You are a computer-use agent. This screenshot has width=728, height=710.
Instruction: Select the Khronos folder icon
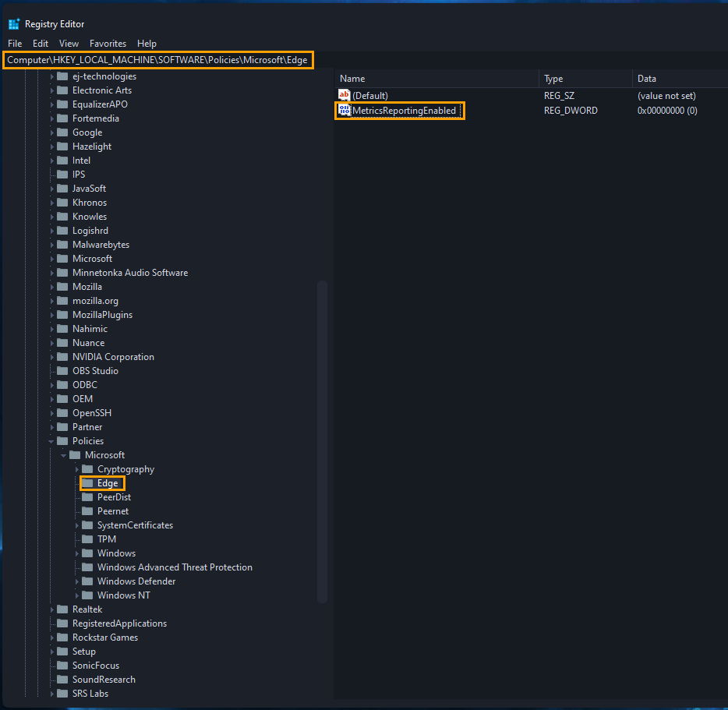click(x=62, y=203)
